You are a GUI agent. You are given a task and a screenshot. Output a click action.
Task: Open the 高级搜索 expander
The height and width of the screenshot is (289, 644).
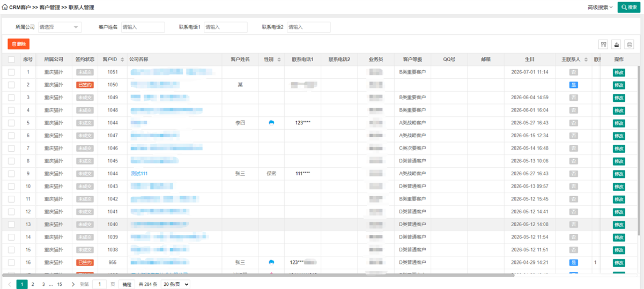point(600,8)
